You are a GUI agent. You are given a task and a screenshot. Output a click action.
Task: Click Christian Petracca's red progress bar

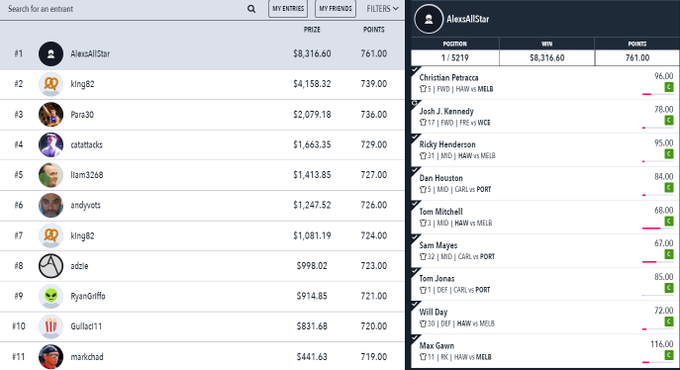(x=647, y=94)
